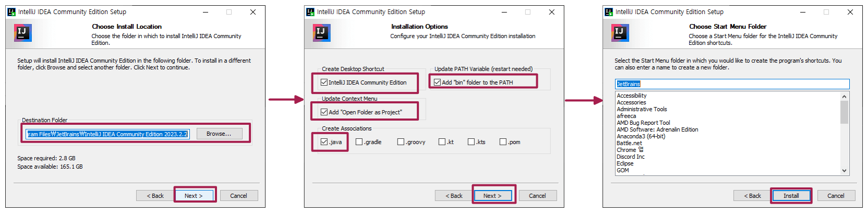Click IntelliJ logo in Installation Options window
Viewport: 868px width, 213px height.
(321, 33)
